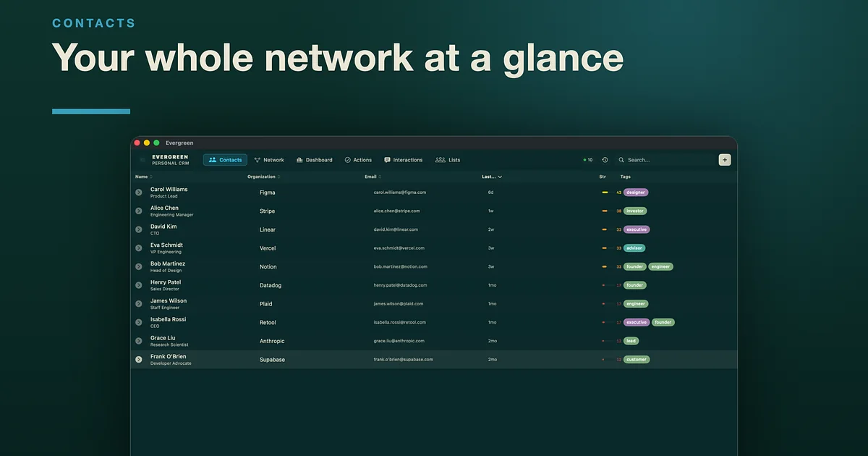
Task: Open the history clock icon
Action: (x=605, y=160)
